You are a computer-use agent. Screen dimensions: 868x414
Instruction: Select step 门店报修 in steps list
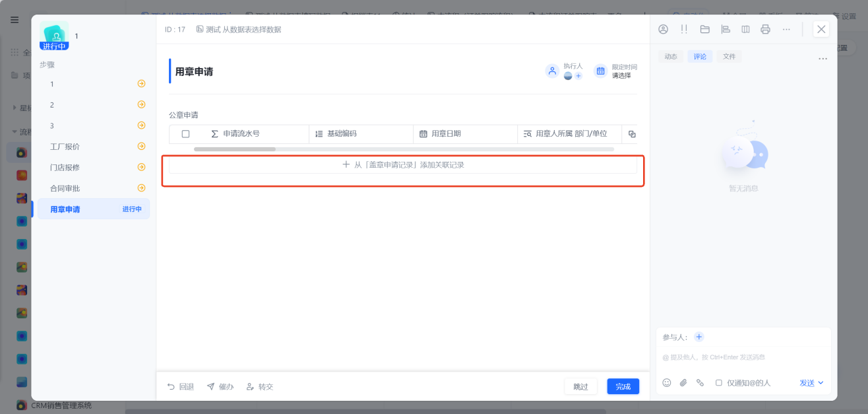94,167
